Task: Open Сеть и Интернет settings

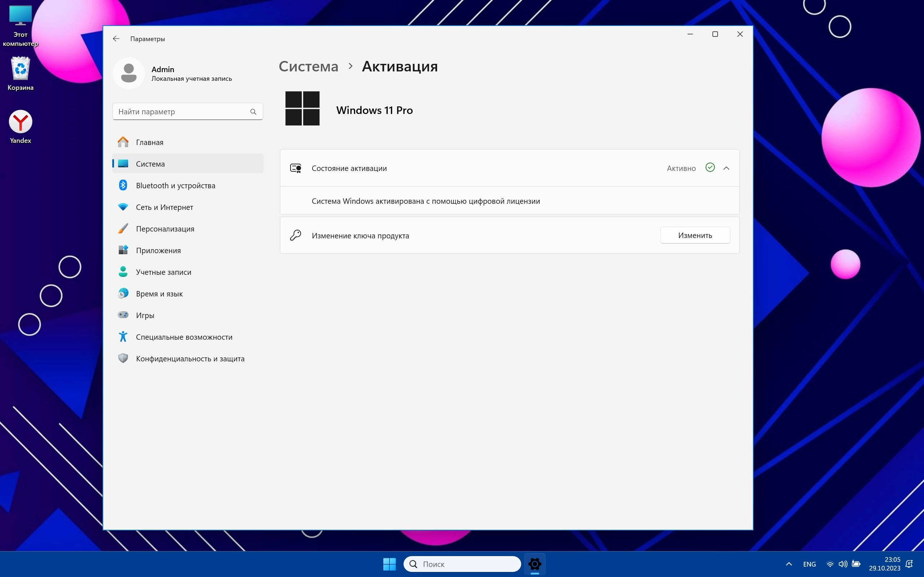Action: coord(164,207)
